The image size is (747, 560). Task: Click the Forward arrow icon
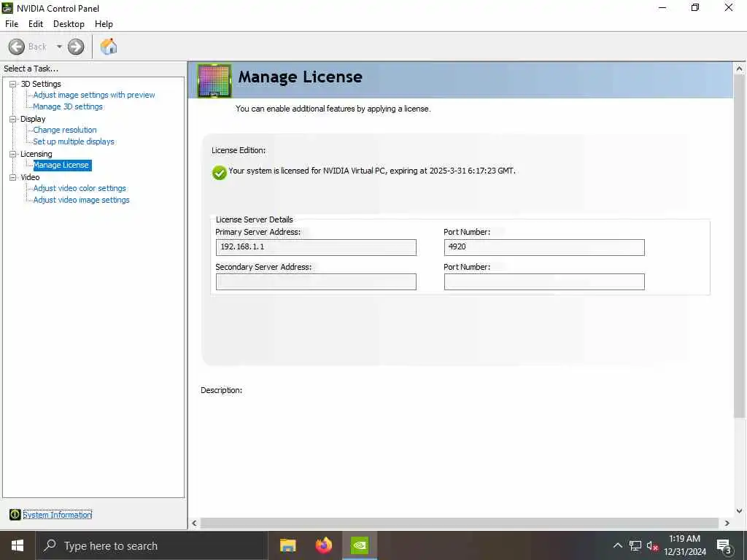click(76, 47)
